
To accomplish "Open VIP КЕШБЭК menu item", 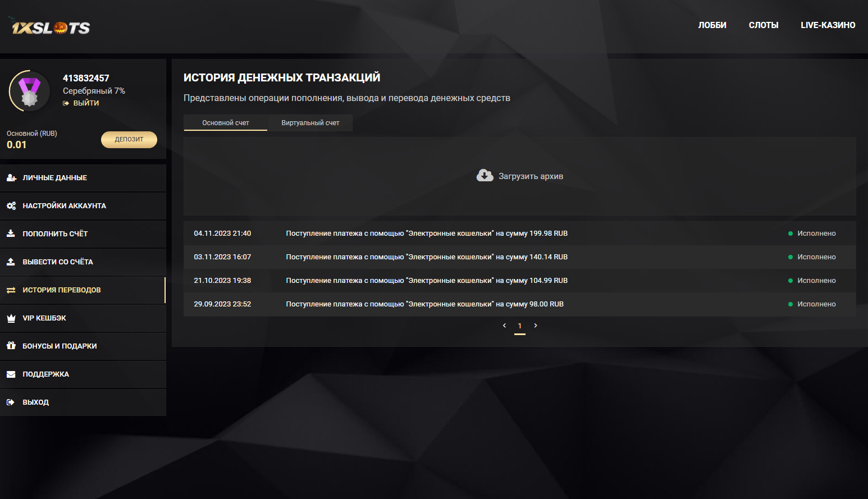I will (83, 318).
